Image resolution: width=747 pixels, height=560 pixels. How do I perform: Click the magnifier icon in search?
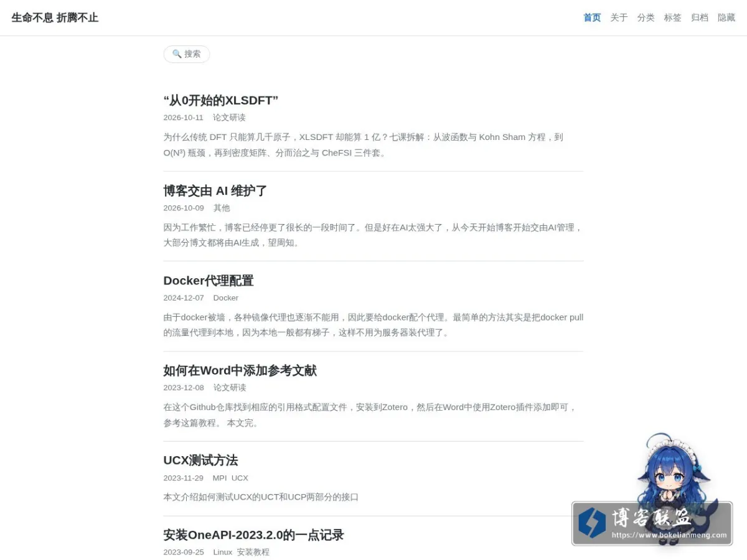point(177,54)
